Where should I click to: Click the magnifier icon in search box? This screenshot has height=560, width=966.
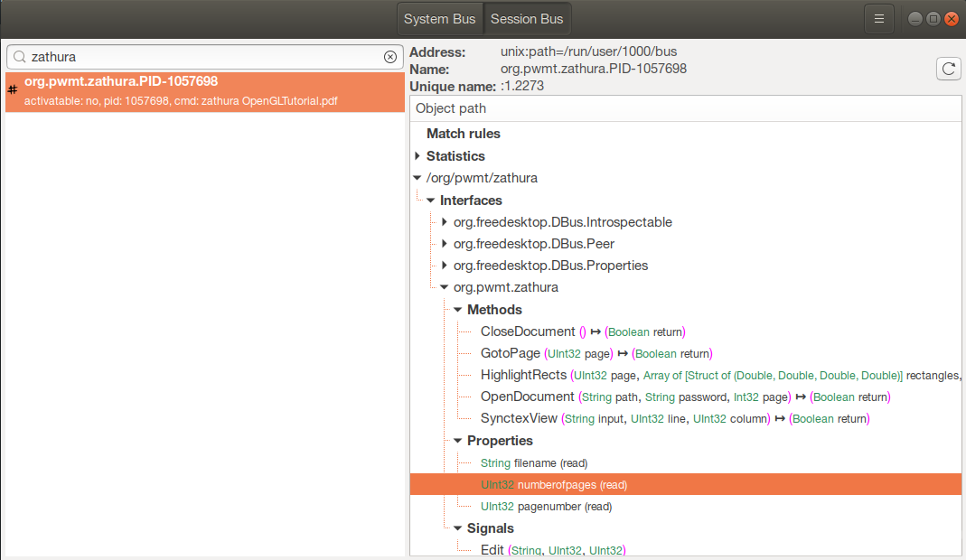click(x=20, y=57)
